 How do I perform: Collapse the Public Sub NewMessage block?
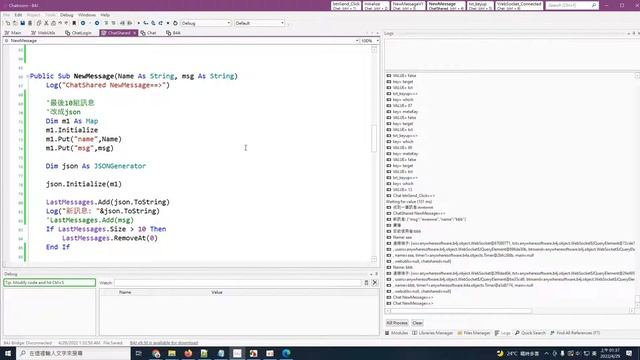coord(27,76)
